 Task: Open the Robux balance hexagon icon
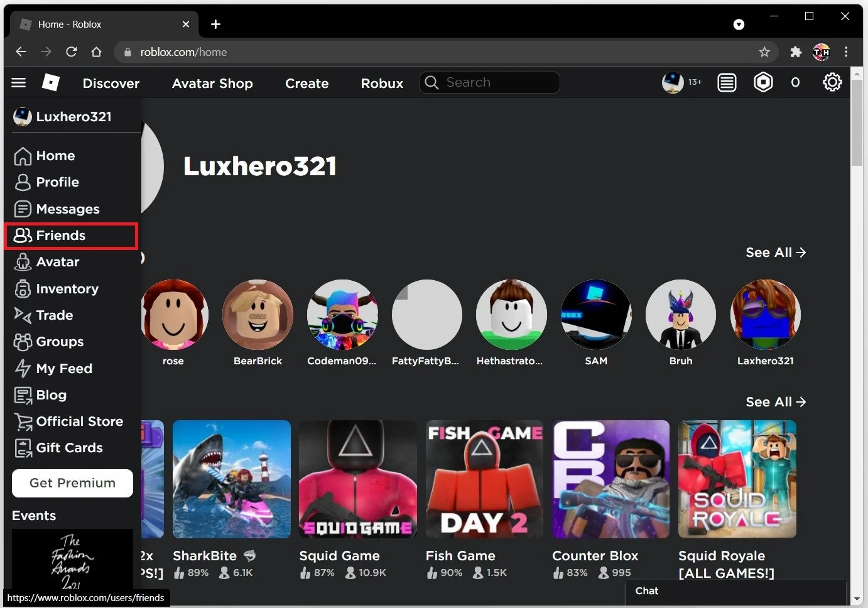(x=763, y=82)
